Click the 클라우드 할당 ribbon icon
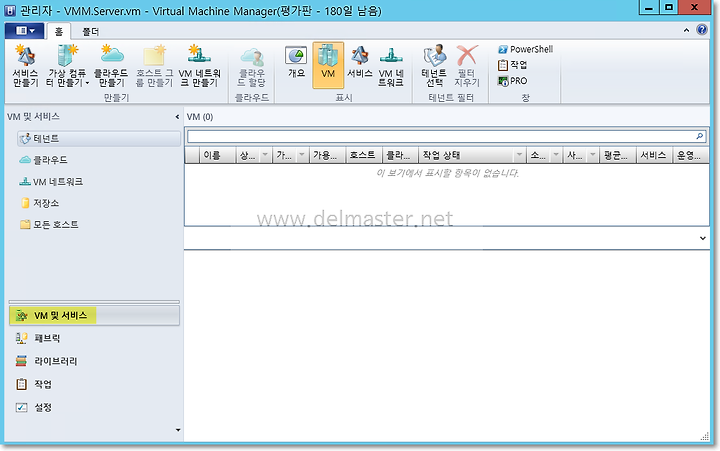This screenshot has width=720, height=451. pyautogui.click(x=252, y=57)
